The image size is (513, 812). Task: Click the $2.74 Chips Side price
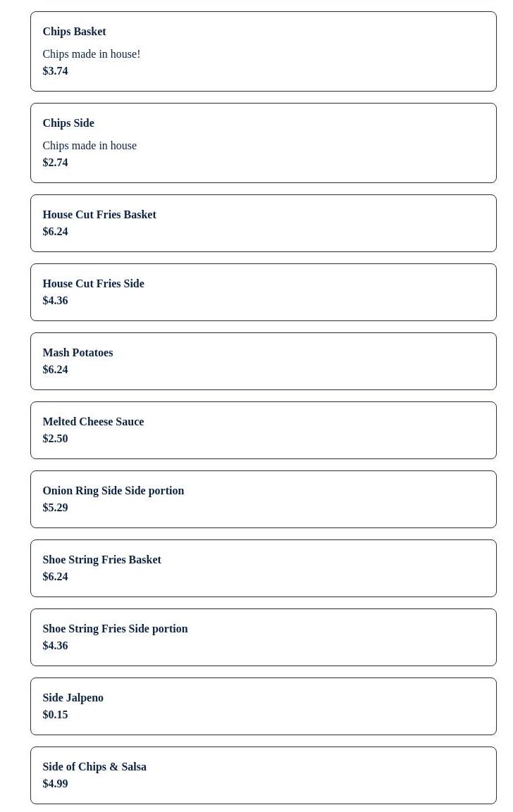coord(55,163)
